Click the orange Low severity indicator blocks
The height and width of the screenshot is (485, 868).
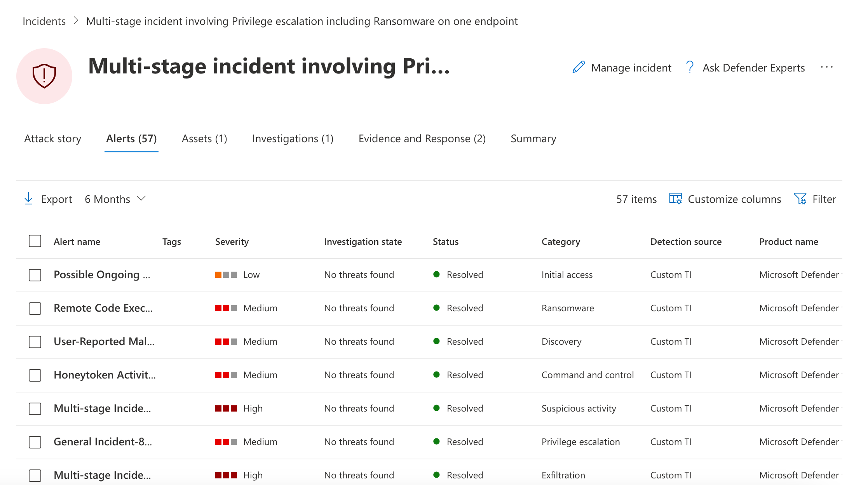point(226,274)
